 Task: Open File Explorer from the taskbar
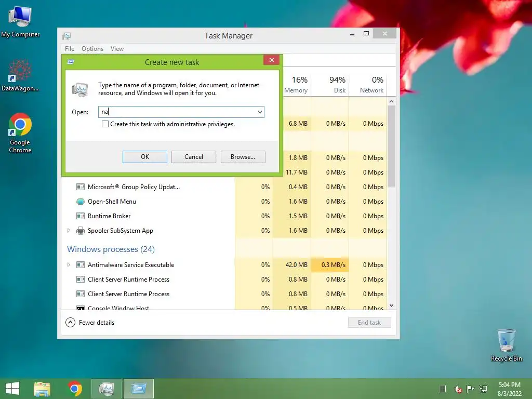coord(42,389)
